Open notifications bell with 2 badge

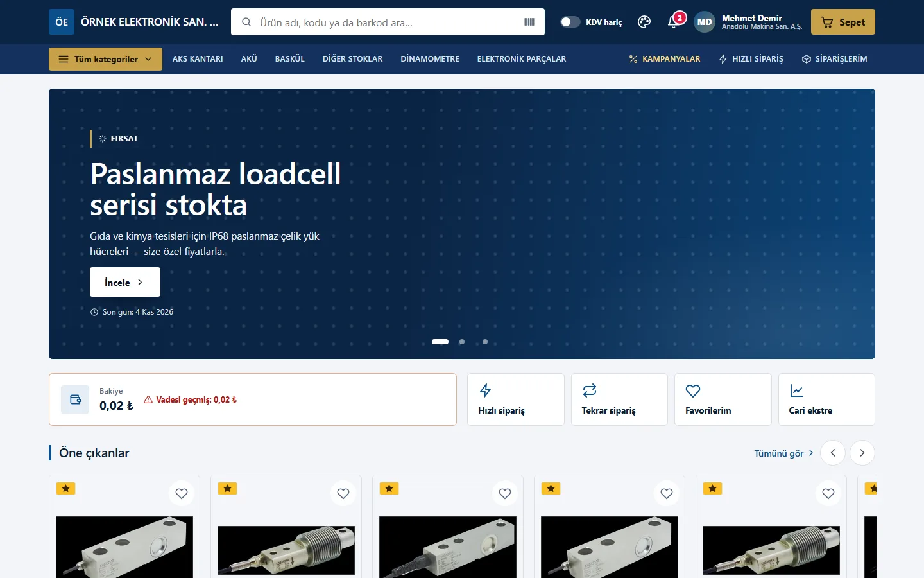point(674,21)
